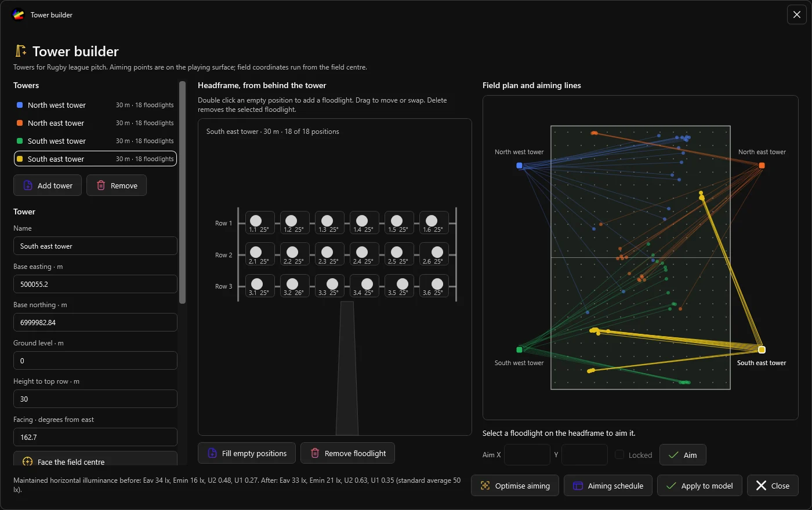Image resolution: width=812 pixels, height=510 pixels.
Task: Click the Aim X input box
Action: [x=527, y=455]
